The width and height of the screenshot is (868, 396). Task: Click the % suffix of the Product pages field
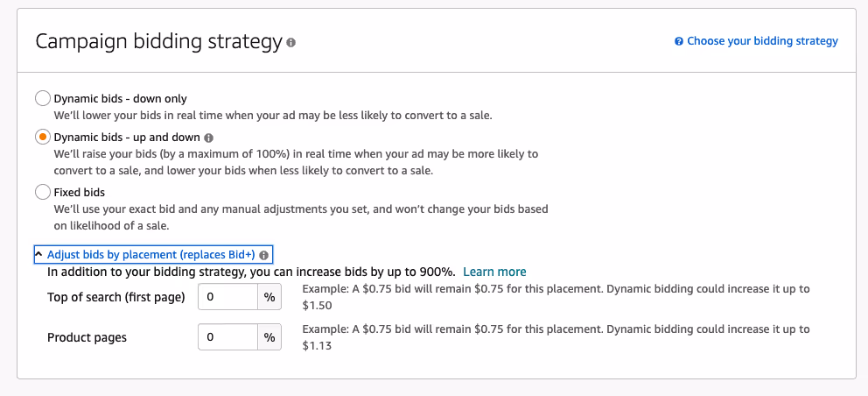[269, 337]
